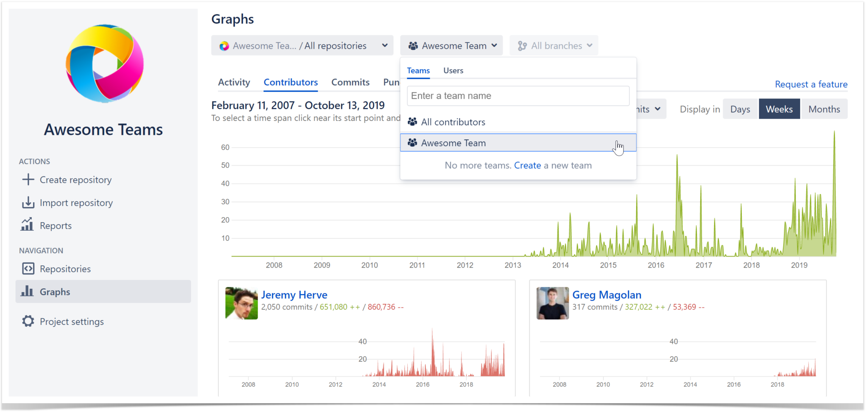The width and height of the screenshot is (868, 413).
Task: Click the Awesome Teams project logo
Action: pos(103,64)
